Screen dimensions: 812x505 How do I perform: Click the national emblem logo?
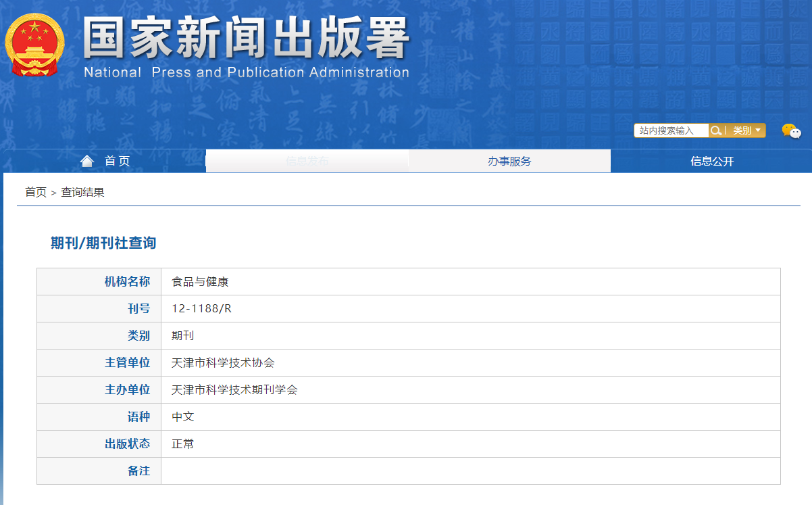click(x=34, y=45)
